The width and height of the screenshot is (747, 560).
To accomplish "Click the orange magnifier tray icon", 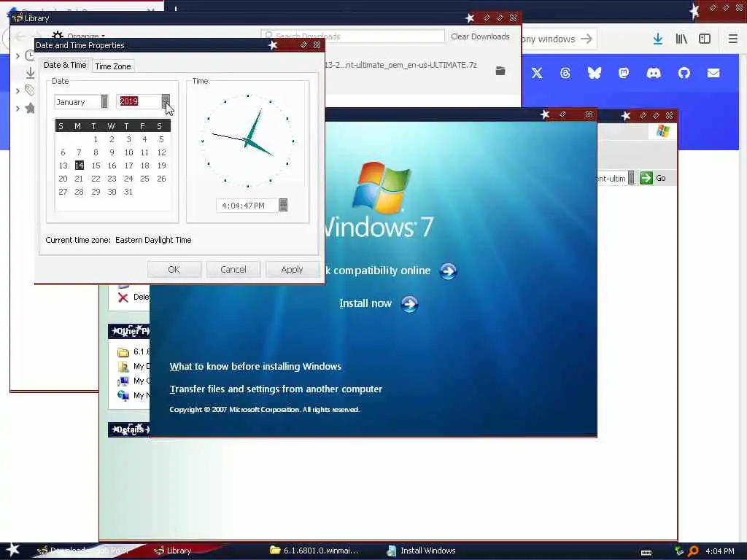I will pyautogui.click(x=693, y=551).
